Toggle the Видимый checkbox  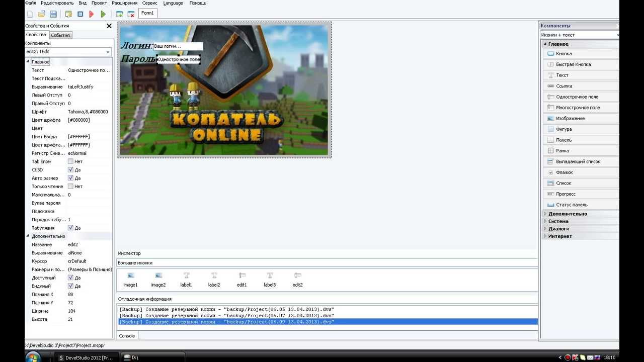[x=70, y=286]
